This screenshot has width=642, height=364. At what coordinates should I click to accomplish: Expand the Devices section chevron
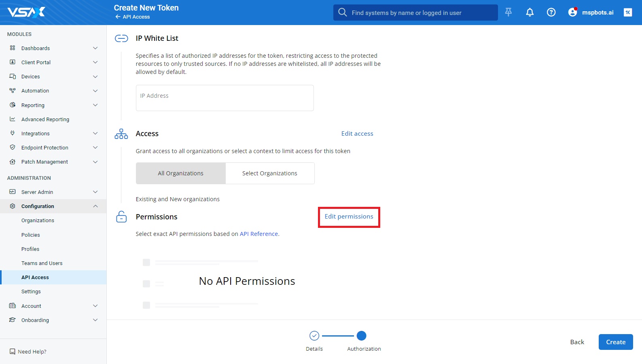click(x=95, y=77)
